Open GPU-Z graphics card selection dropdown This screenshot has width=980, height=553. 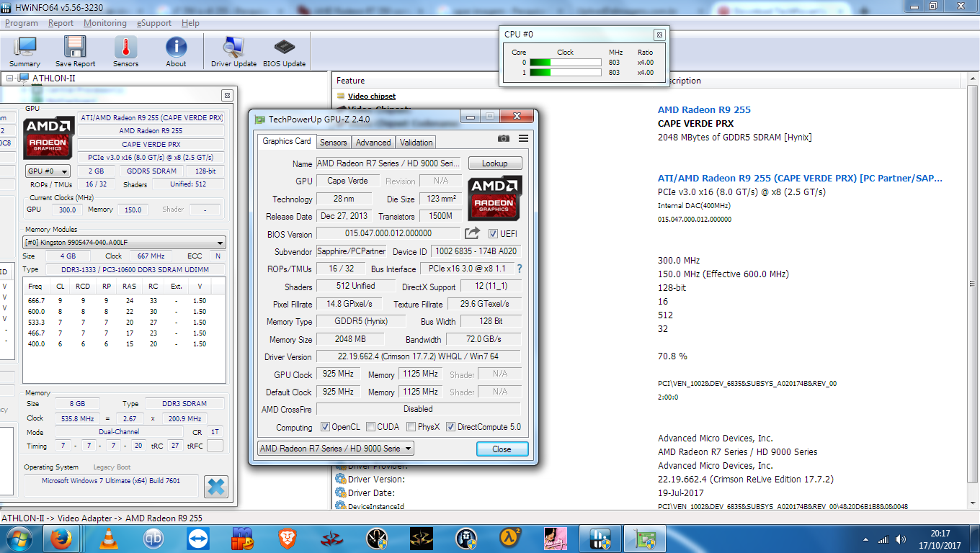(x=336, y=449)
